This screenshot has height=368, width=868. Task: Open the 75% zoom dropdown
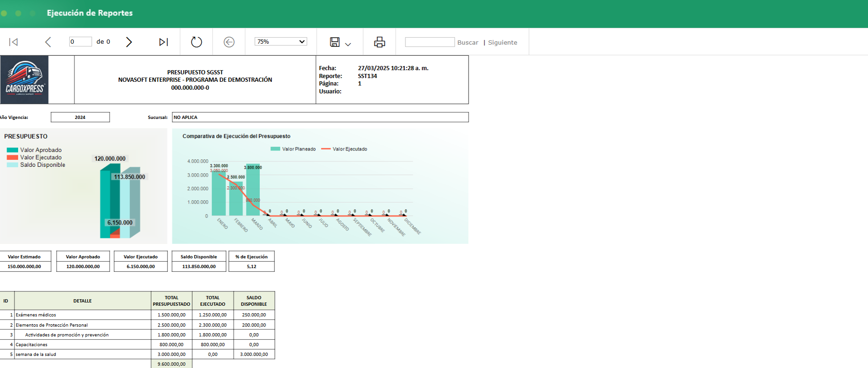pyautogui.click(x=280, y=41)
